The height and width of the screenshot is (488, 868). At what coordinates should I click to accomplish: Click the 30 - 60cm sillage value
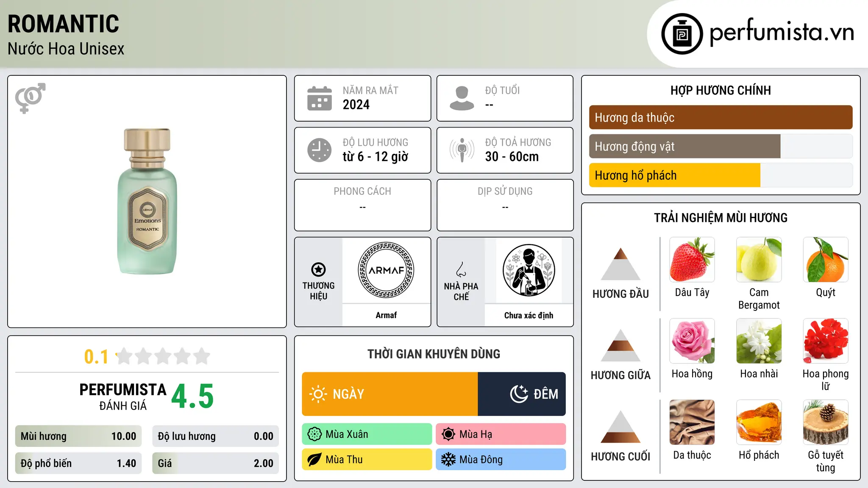[512, 157]
